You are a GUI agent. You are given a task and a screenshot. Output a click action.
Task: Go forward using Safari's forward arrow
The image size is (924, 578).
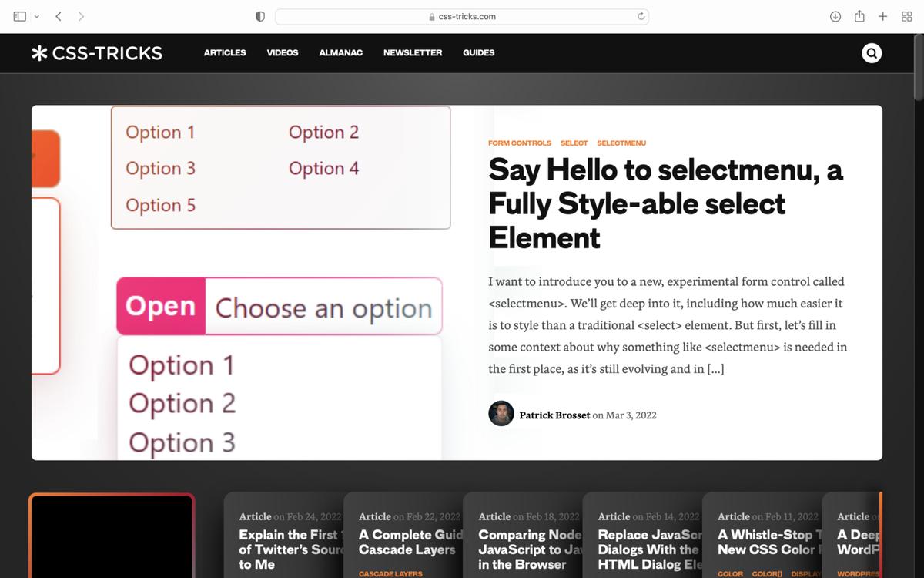(x=82, y=16)
